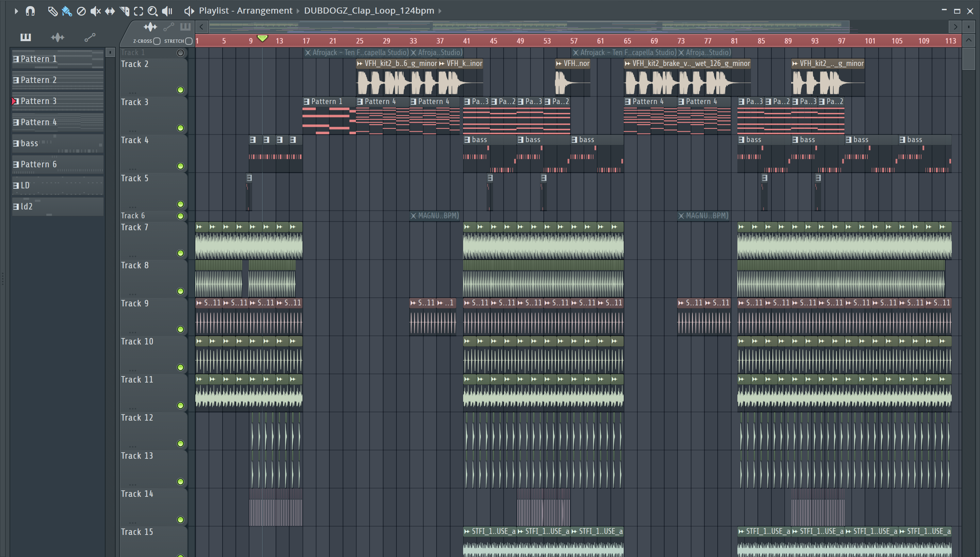Viewport: 980px width, 557px height.
Task: Open DUBDOGZ_Clap_Loop_124bpm clip selector
Action: click(369, 11)
